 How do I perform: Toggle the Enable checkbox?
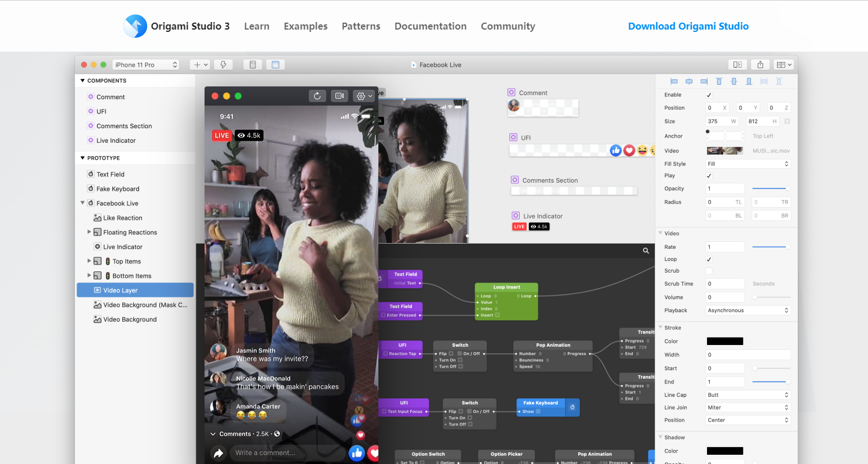point(709,95)
